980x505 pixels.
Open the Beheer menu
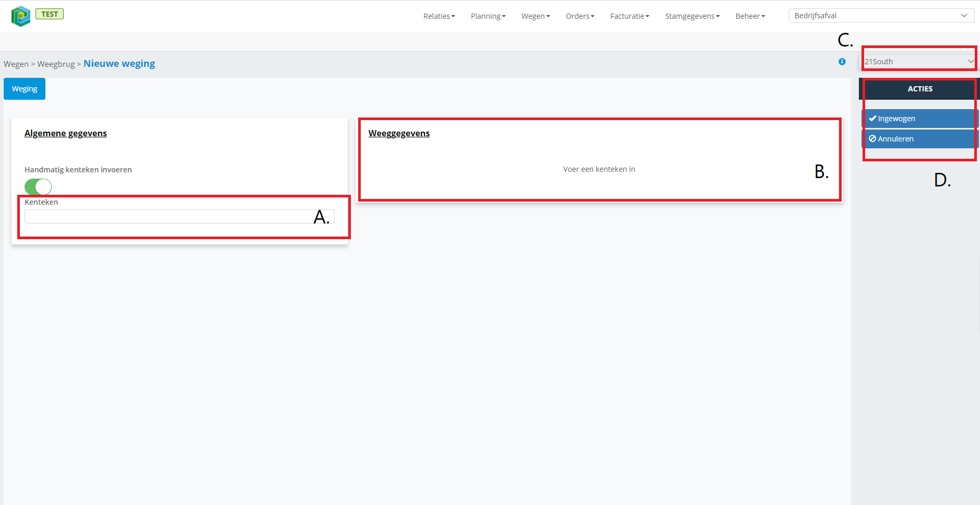pyautogui.click(x=750, y=16)
